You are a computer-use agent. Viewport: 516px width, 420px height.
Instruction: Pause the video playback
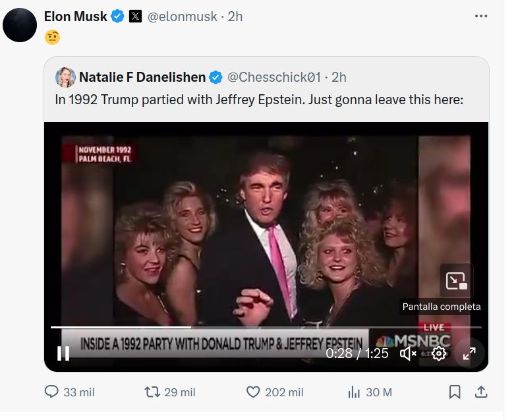63,353
